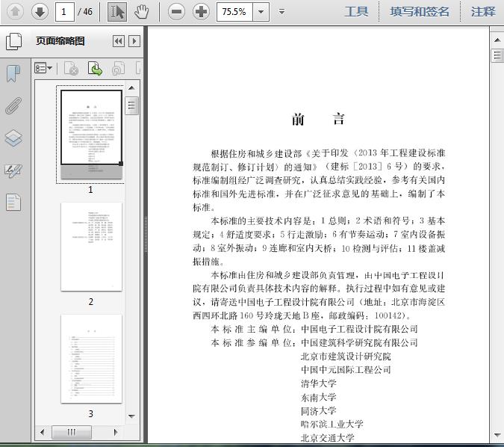The width and height of the screenshot is (504, 447).
Task: Select page 2 thumbnail
Action: [x=91, y=246]
